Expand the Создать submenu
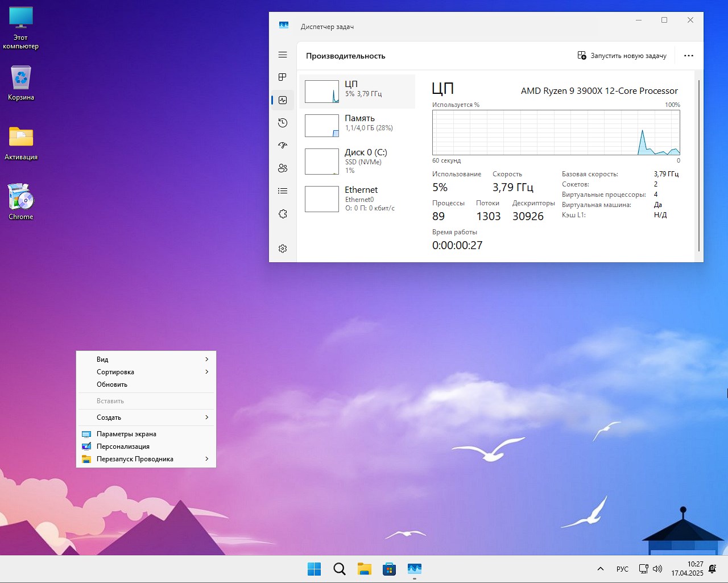Image resolution: width=728 pixels, height=583 pixels. click(x=146, y=417)
